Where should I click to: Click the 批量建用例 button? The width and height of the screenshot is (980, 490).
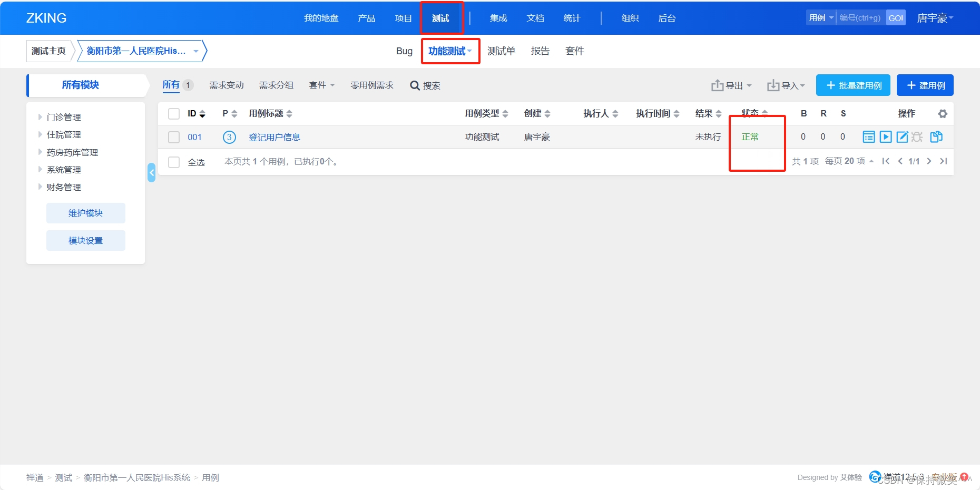pos(854,85)
